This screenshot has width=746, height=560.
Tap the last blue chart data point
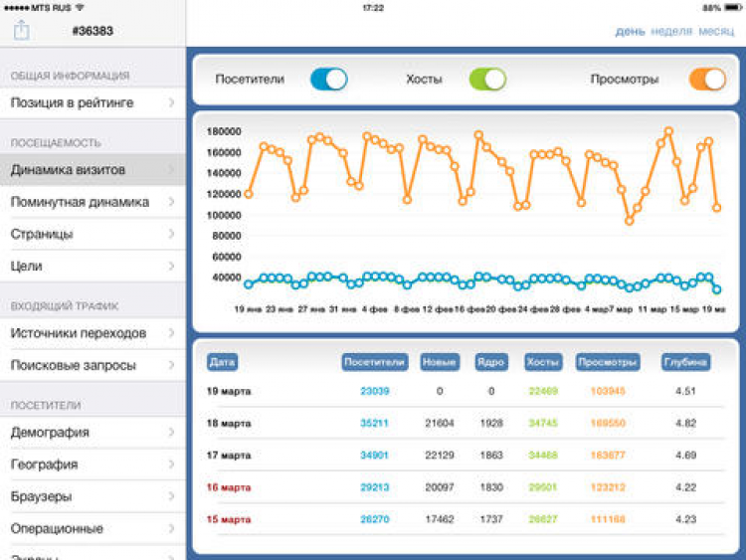[716, 288]
